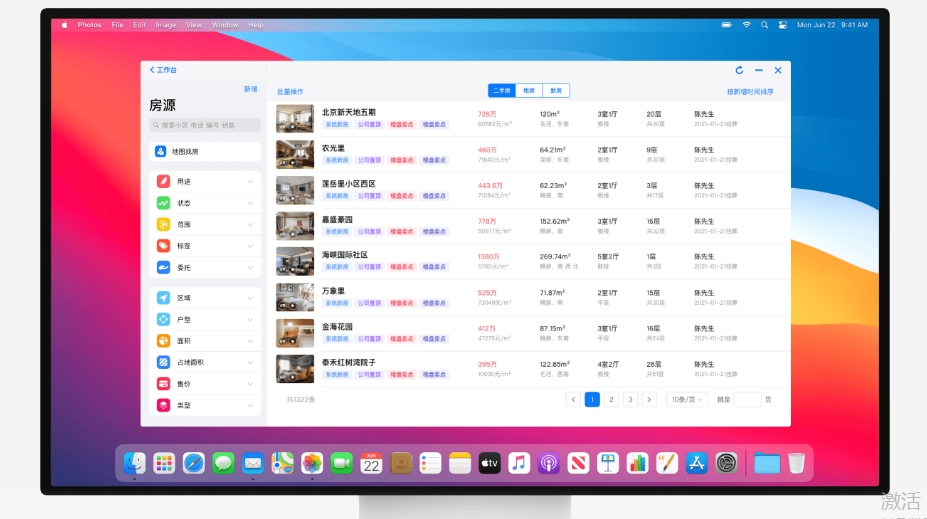Click the 地图找房 row

(x=205, y=151)
